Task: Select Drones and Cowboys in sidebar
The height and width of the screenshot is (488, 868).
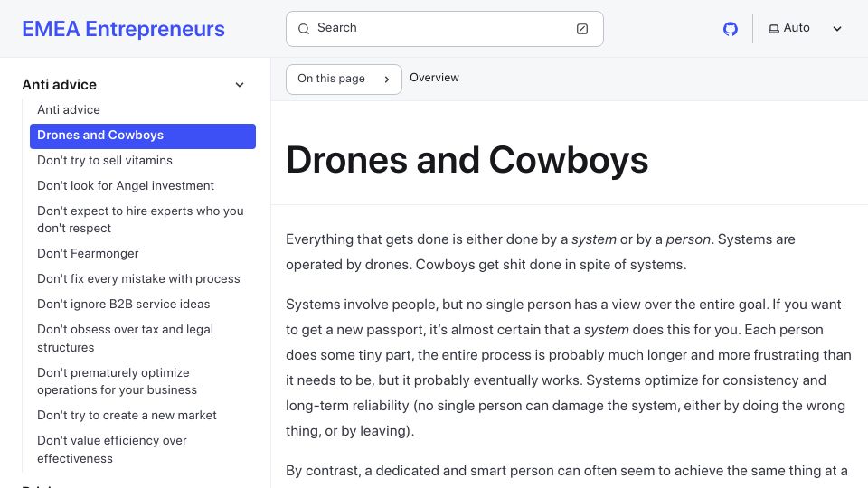Action: pos(143,136)
